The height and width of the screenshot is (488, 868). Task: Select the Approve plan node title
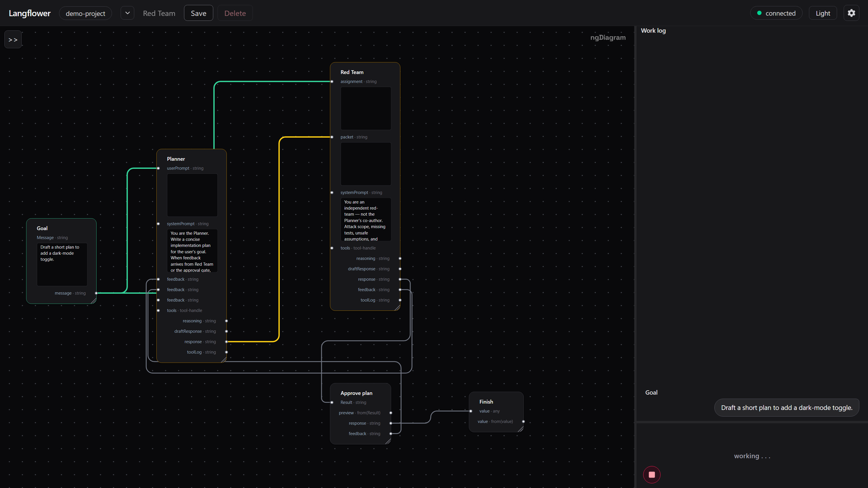click(356, 393)
